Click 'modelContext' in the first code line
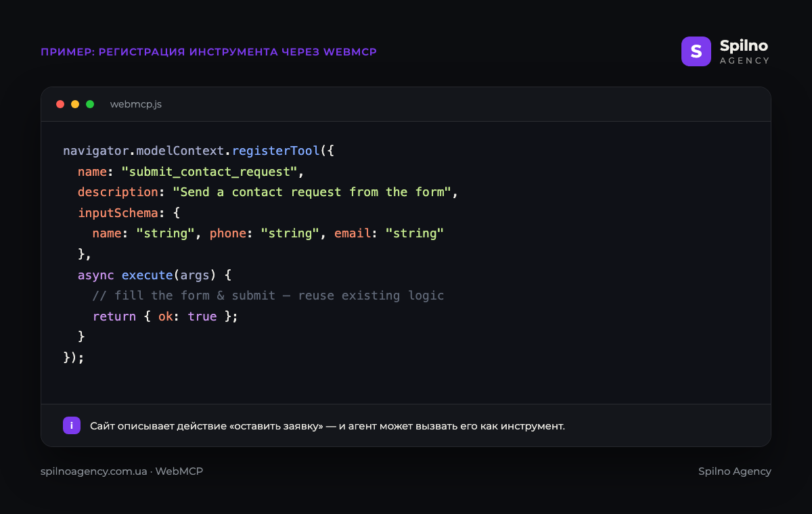 tap(181, 151)
